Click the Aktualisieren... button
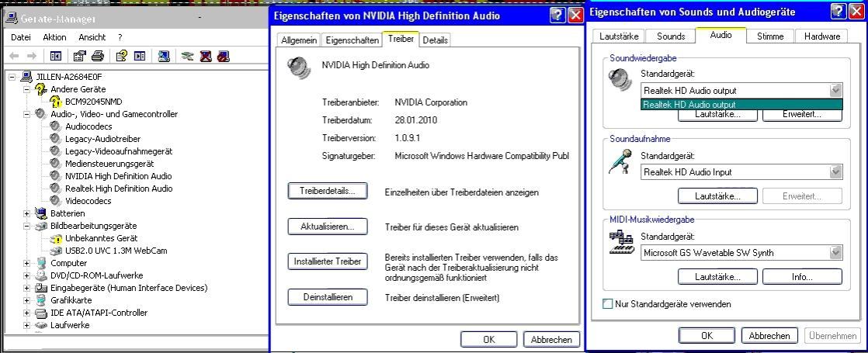868x353 pixels. [328, 227]
